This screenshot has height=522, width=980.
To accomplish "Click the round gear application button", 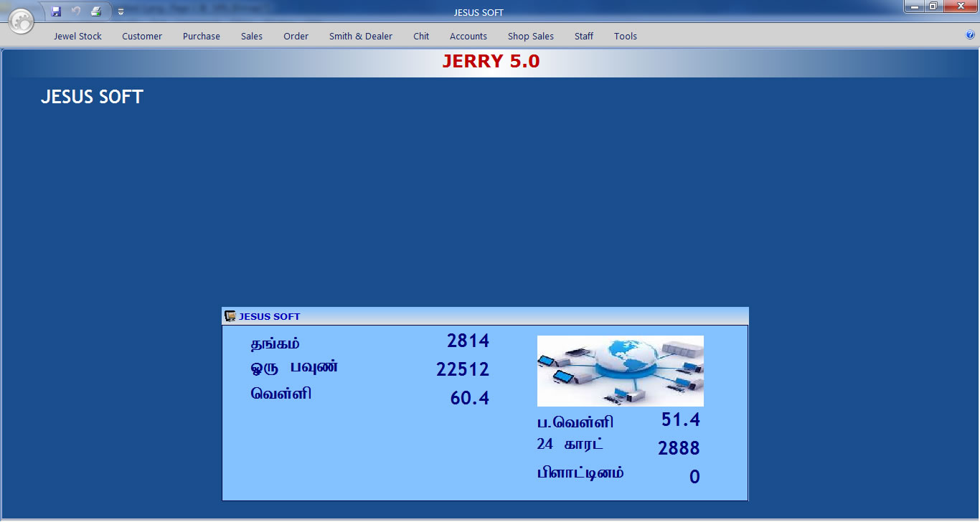I will point(22,22).
